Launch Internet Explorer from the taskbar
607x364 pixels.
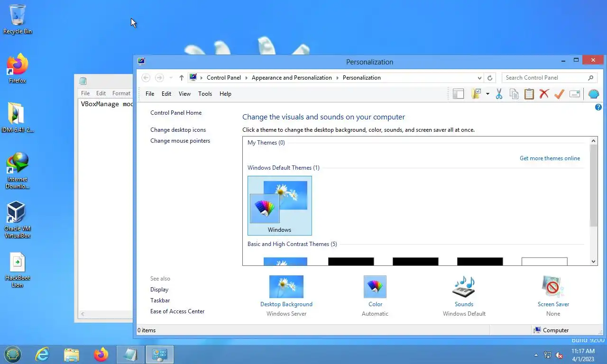click(42, 354)
